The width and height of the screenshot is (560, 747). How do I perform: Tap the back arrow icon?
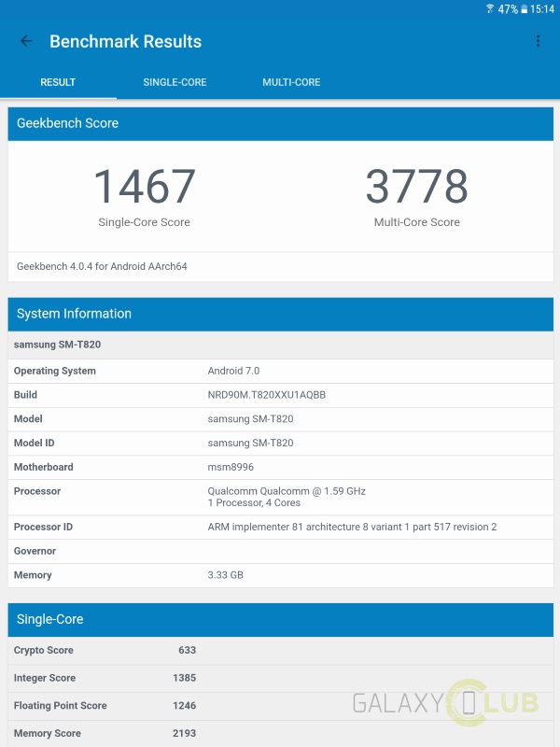click(x=26, y=41)
